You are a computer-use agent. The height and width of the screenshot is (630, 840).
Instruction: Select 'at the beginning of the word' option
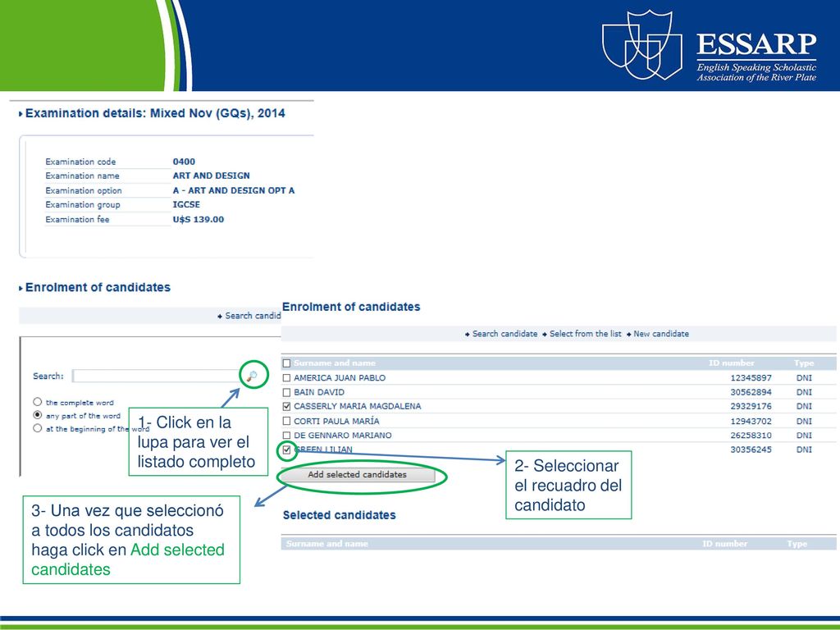coord(37,428)
